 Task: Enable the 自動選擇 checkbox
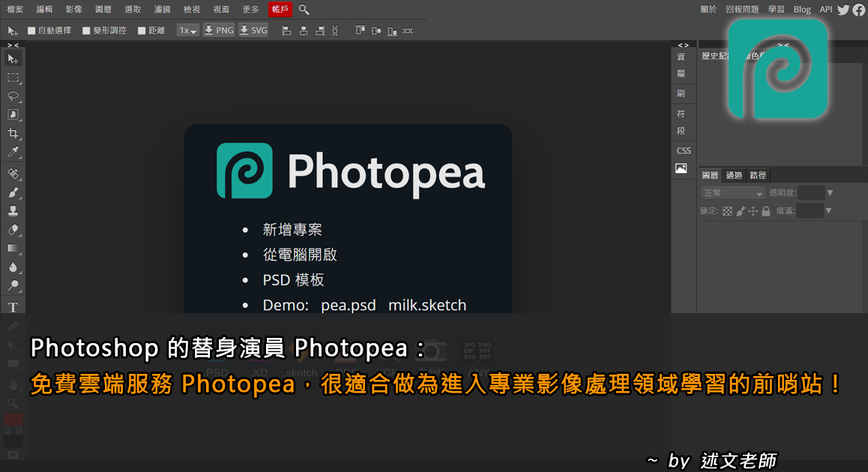(x=31, y=31)
